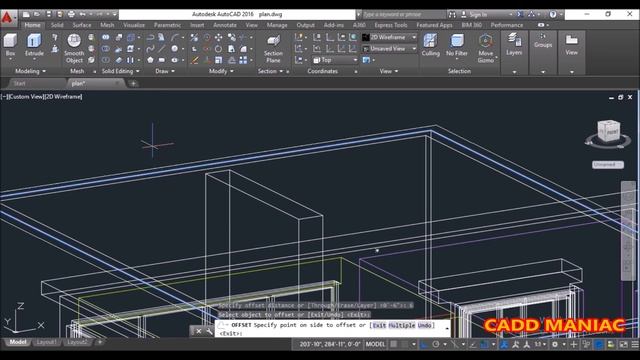The width and height of the screenshot is (640, 360).
Task: Expand the Draw panel
Action: 165,71
